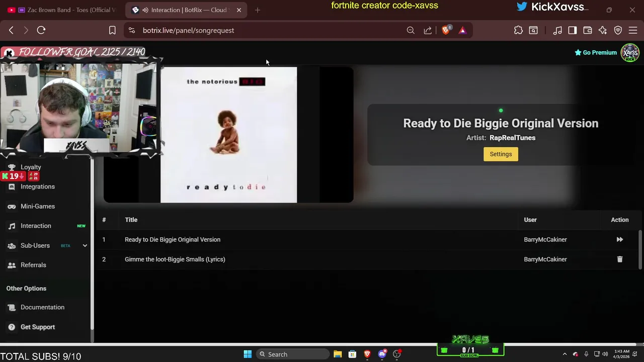The width and height of the screenshot is (644, 362).
Task: Click the zoom-out magnifier in the address bar
Action: tap(411, 30)
